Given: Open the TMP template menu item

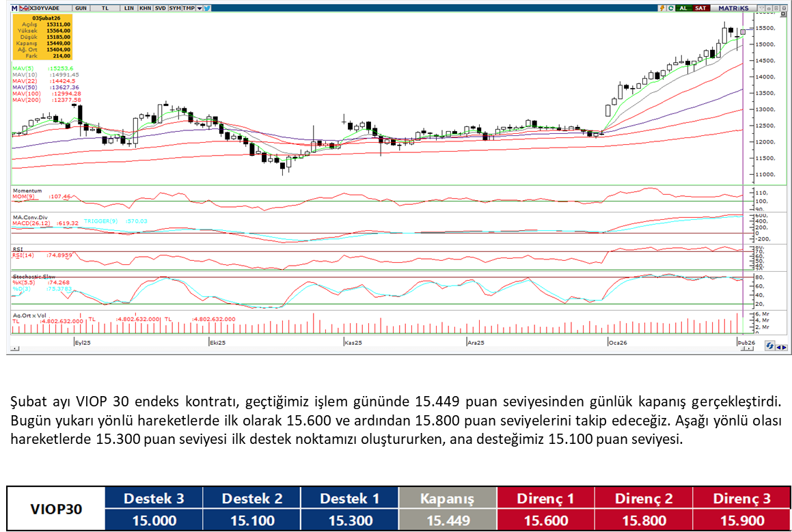Looking at the screenshot, I should 188,8.
